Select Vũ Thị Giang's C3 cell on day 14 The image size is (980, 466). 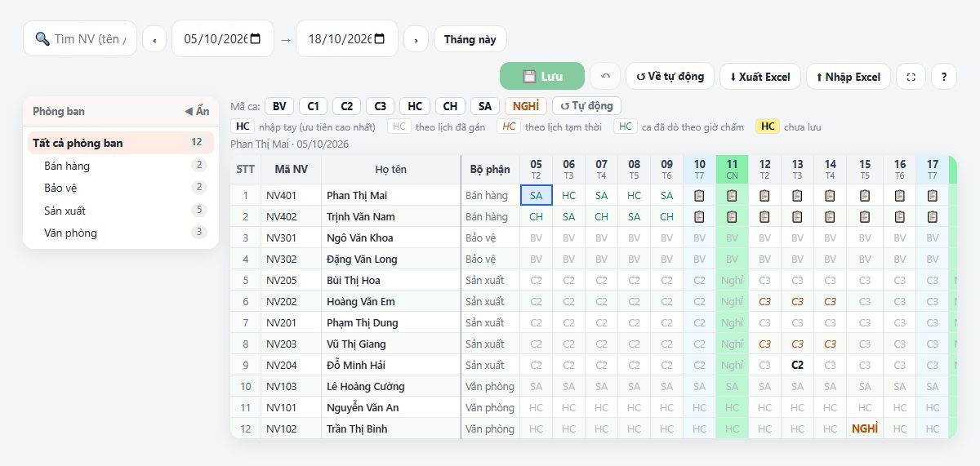pyautogui.click(x=831, y=344)
